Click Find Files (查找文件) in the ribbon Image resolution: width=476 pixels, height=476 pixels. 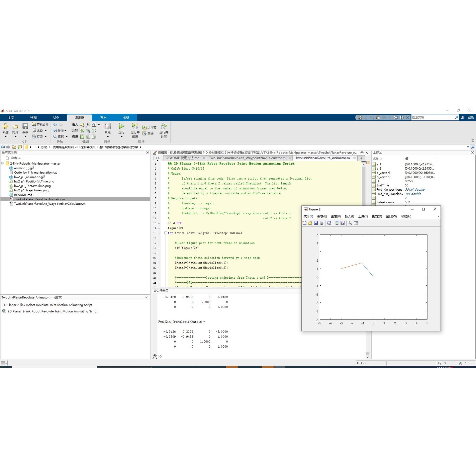pyautogui.click(x=40, y=124)
